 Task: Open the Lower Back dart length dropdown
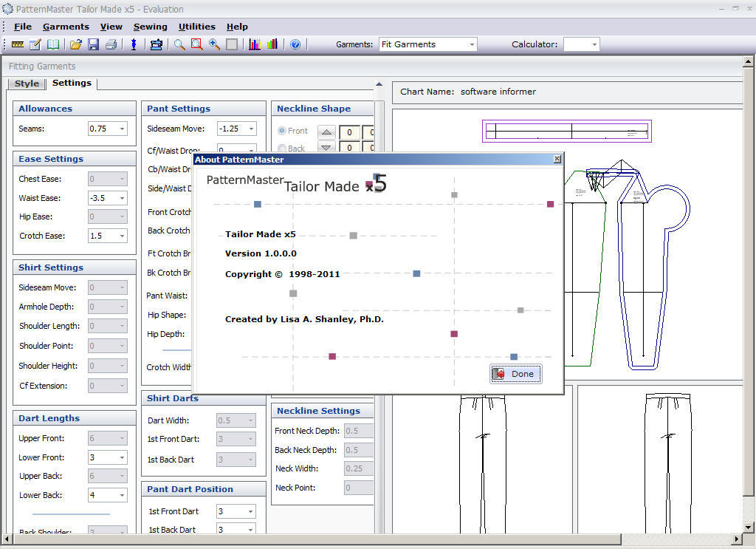[x=122, y=495]
